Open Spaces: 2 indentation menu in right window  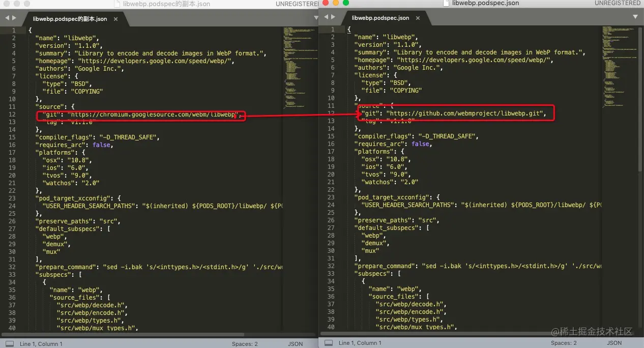coord(564,343)
